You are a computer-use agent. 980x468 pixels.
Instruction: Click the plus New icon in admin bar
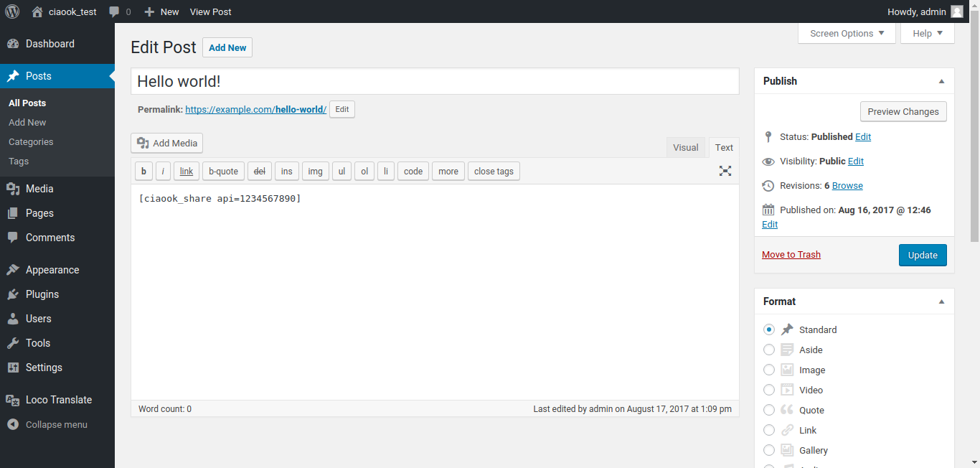coord(149,11)
